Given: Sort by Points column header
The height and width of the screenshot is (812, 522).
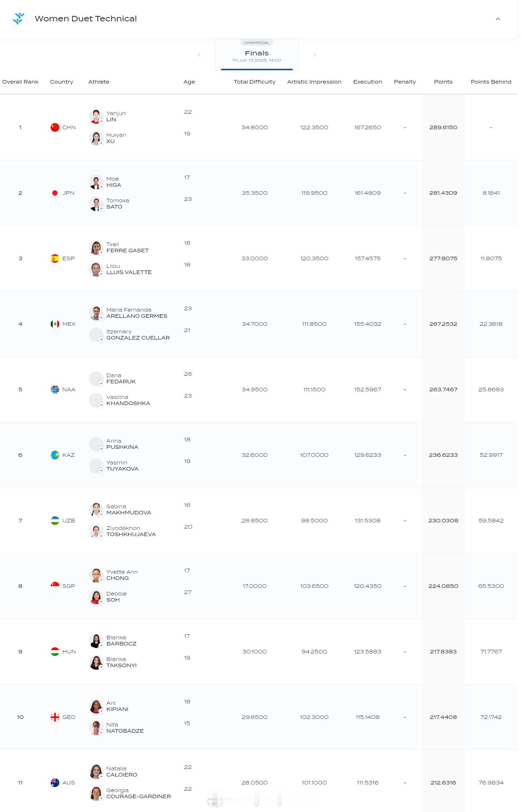Looking at the screenshot, I should 443,82.
